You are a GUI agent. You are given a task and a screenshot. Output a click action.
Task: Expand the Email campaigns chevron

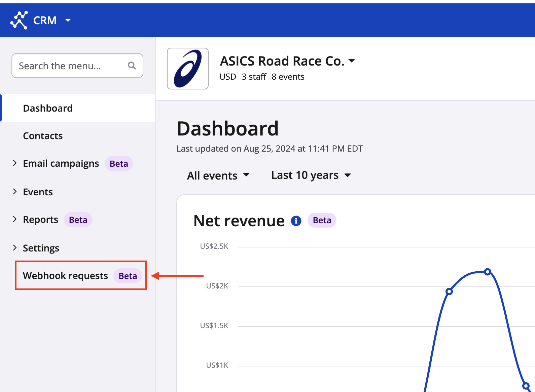click(14, 163)
